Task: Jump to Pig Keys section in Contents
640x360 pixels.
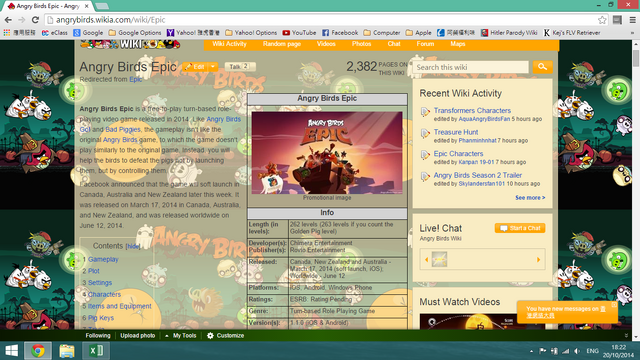Action: pos(101,318)
